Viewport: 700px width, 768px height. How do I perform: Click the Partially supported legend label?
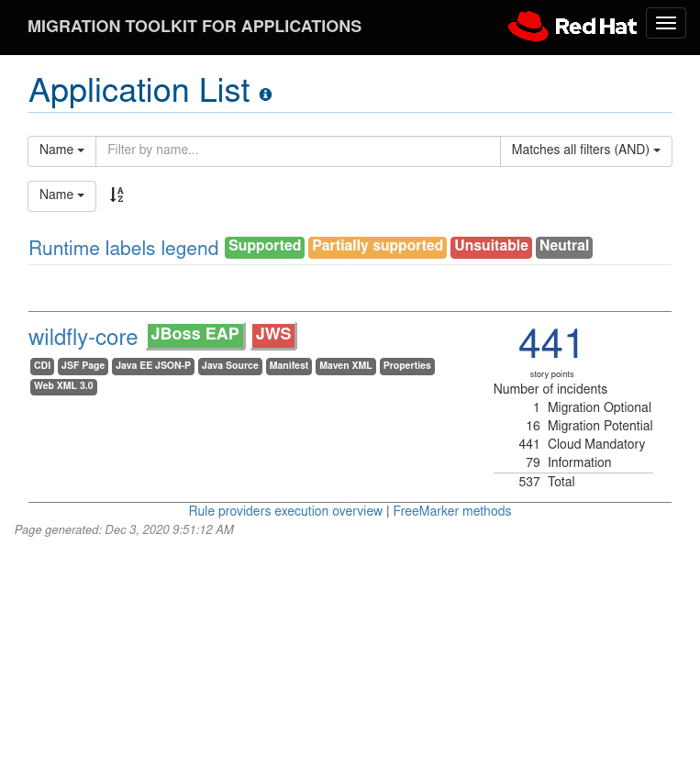click(x=377, y=248)
